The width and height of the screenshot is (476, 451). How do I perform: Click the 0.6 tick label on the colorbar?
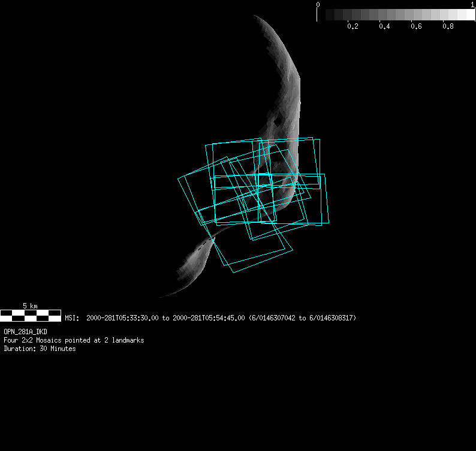tap(417, 26)
